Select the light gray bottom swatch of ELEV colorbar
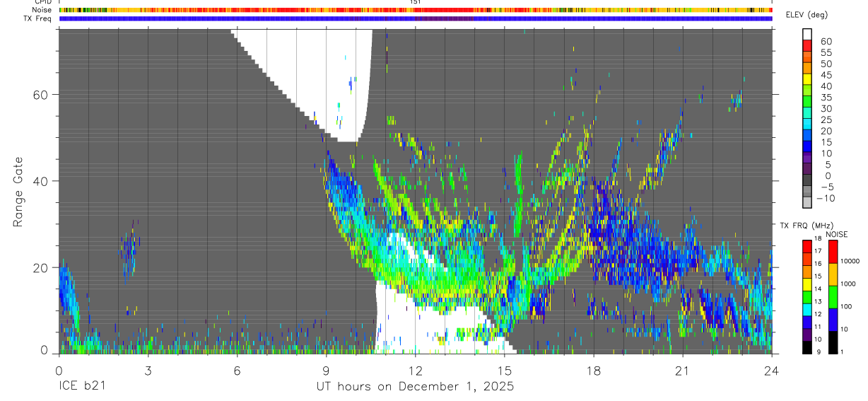Image resolution: width=868 pixels, height=401 pixels. click(807, 202)
